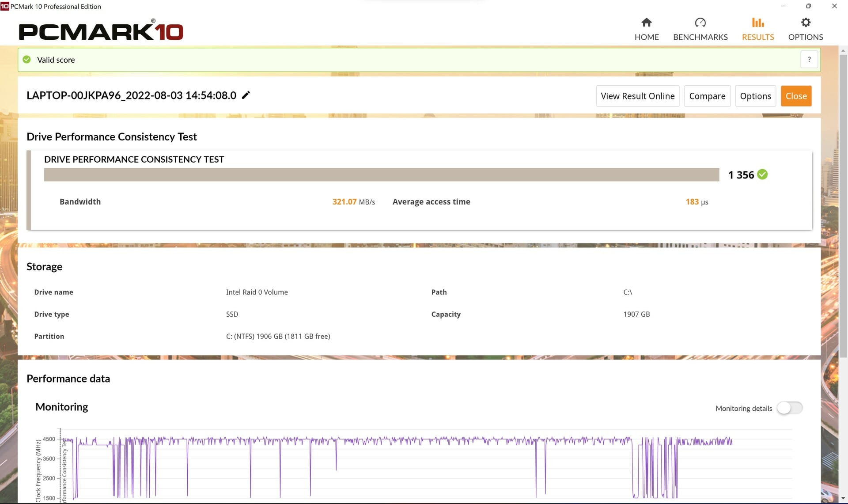Open Benchmarks via the gauge icon
848x504 pixels.
tap(700, 22)
